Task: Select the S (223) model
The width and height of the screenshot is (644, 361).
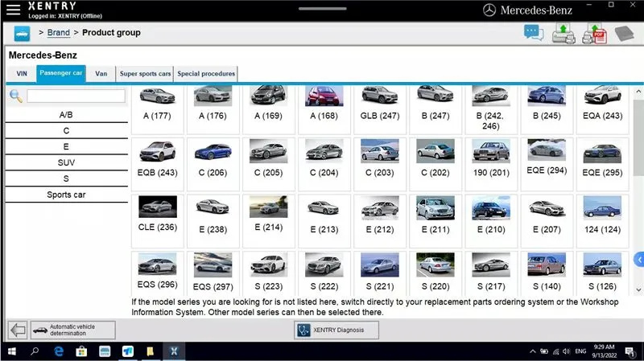Action: [269, 273]
